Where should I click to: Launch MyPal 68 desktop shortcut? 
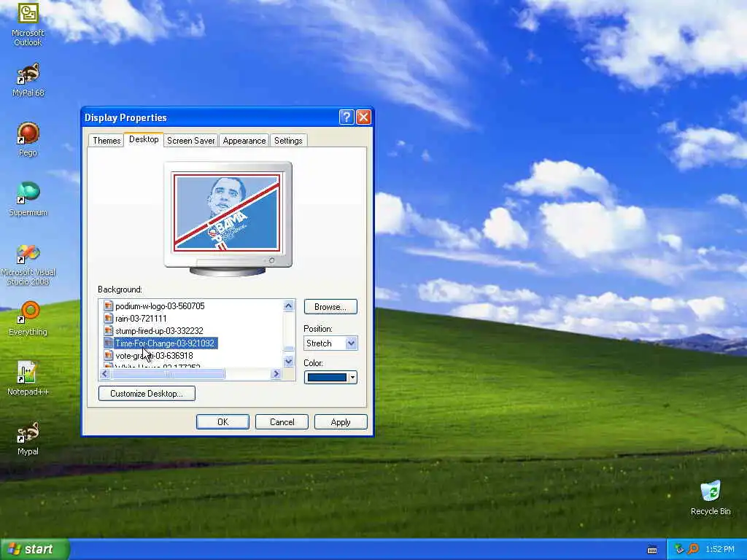click(28, 80)
